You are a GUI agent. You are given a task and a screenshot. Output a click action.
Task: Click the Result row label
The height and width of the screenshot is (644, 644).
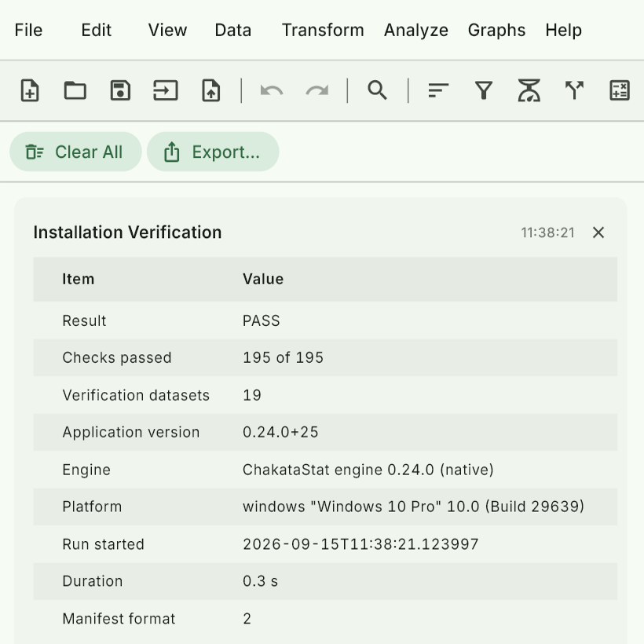pos(84,320)
